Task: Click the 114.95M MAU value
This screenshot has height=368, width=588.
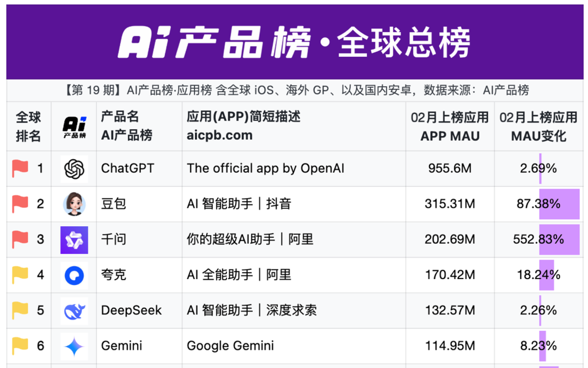Action: coord(450,346)
